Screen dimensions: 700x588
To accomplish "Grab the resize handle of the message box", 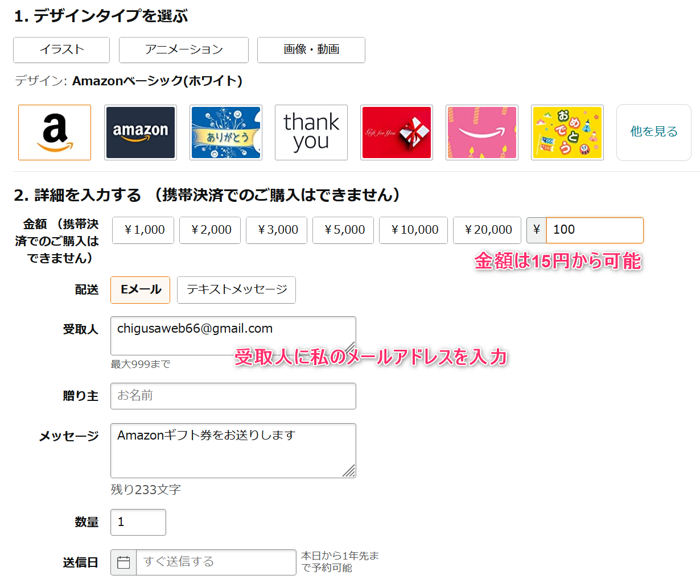I will (349, 471).
